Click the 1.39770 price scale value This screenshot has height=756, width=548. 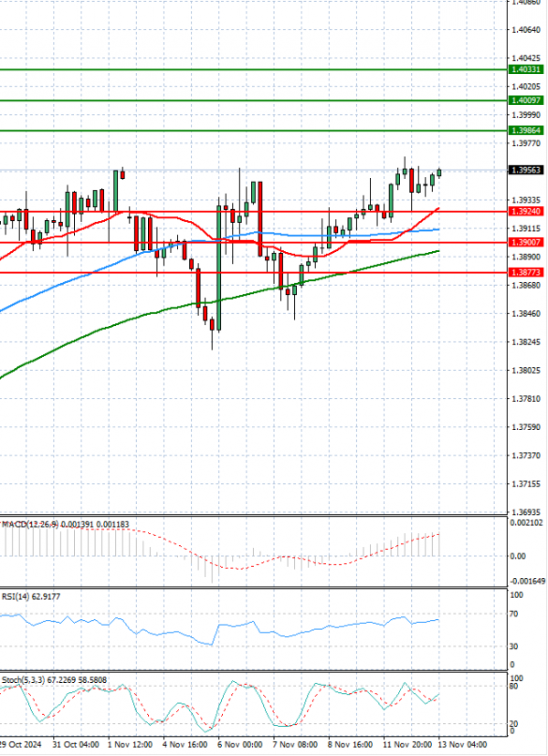coord(526,143)
